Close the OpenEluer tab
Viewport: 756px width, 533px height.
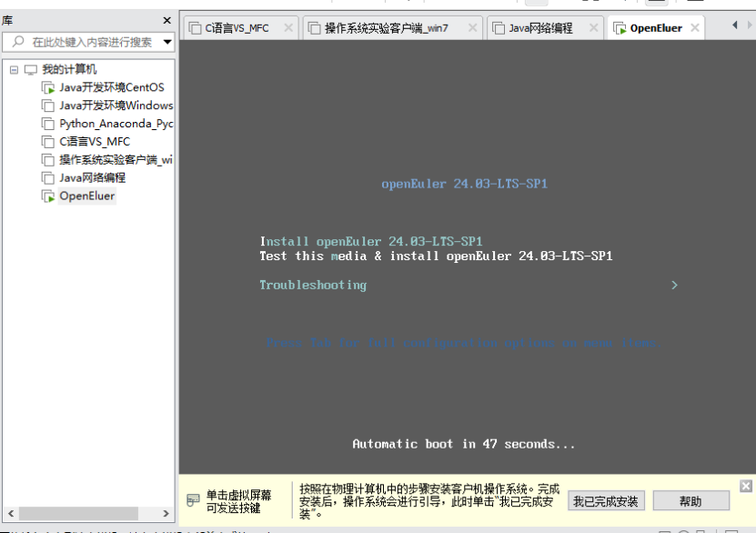coord(695,28)
